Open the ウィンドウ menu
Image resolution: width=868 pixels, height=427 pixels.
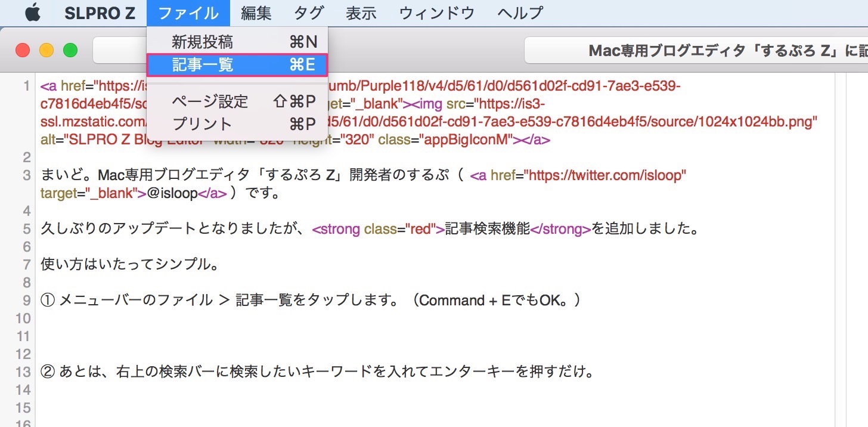click(437, 13)
